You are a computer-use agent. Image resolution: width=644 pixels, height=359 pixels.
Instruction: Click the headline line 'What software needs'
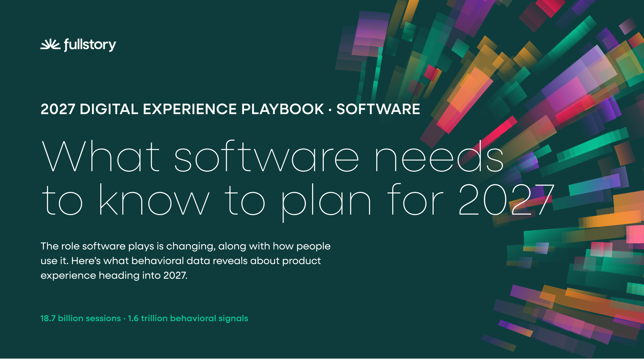[273, 156]
